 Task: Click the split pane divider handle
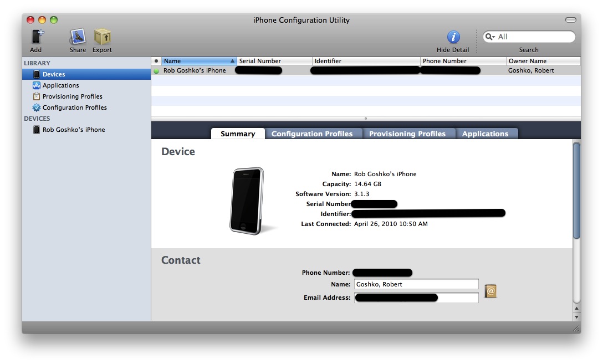(366, 119)
